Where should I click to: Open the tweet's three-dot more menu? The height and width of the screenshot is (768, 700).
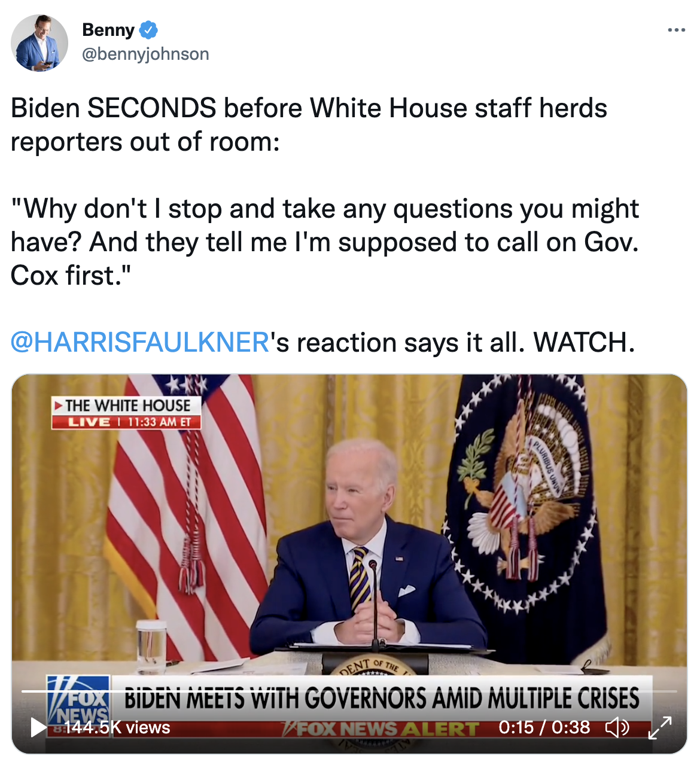tap(677, 30)
